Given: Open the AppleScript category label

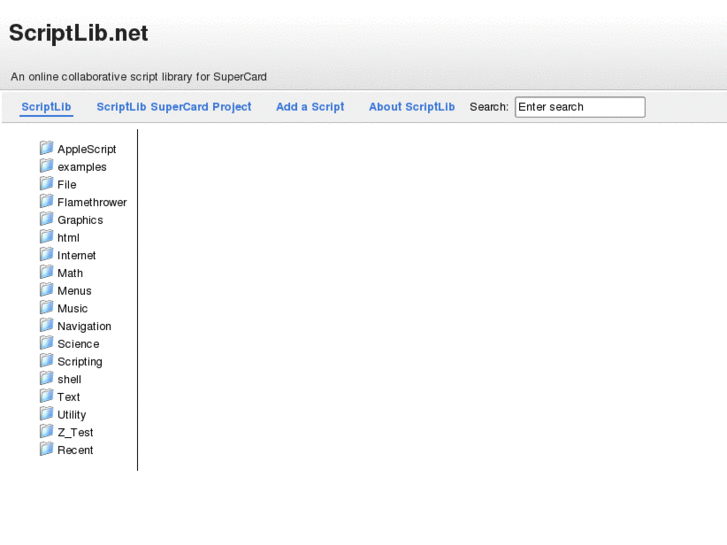Looking at the screenshot, I should pyautogui.click(x=87, y=149).
